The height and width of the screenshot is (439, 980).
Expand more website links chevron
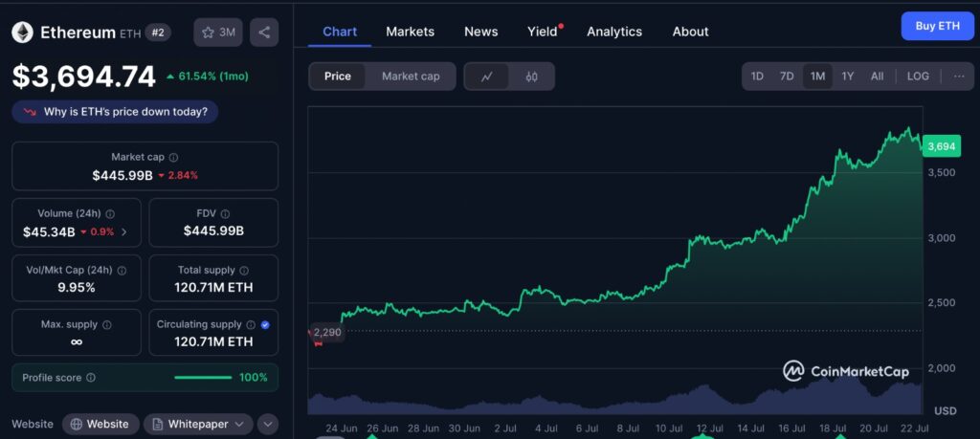click(268, 424)
